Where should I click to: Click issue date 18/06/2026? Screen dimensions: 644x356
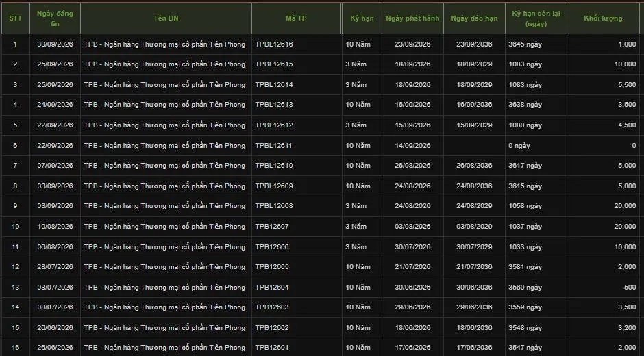[x=412, y=328]
